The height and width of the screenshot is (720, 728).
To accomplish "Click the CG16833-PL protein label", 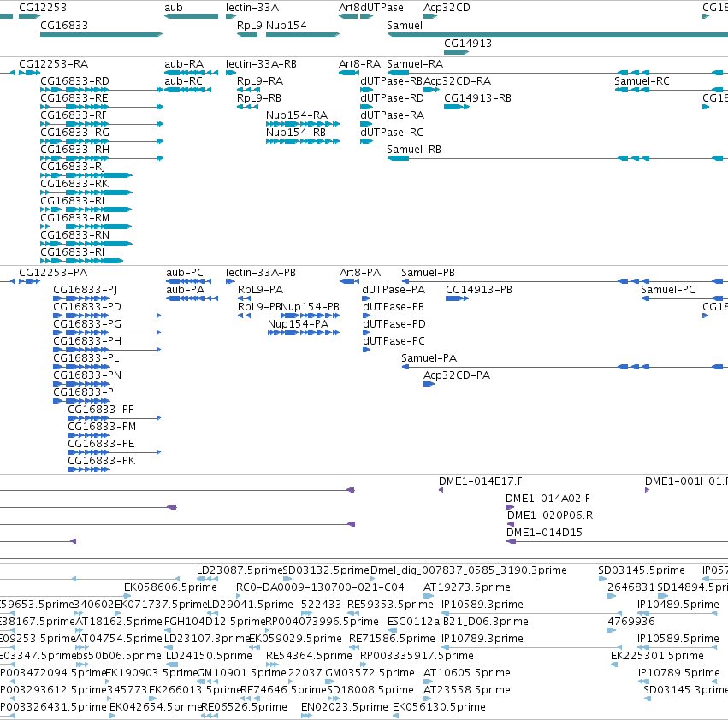I will click(86, 358).
